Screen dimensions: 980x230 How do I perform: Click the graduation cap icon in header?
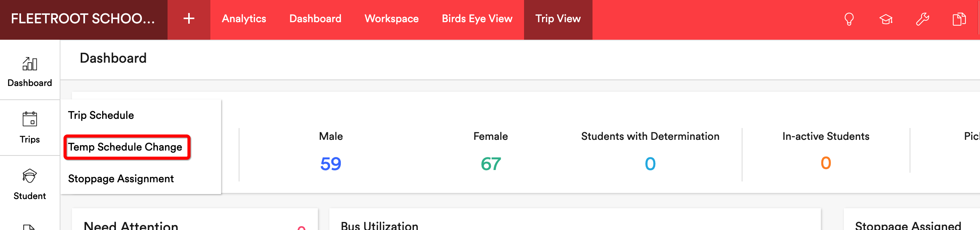click(x=886, y=19)
